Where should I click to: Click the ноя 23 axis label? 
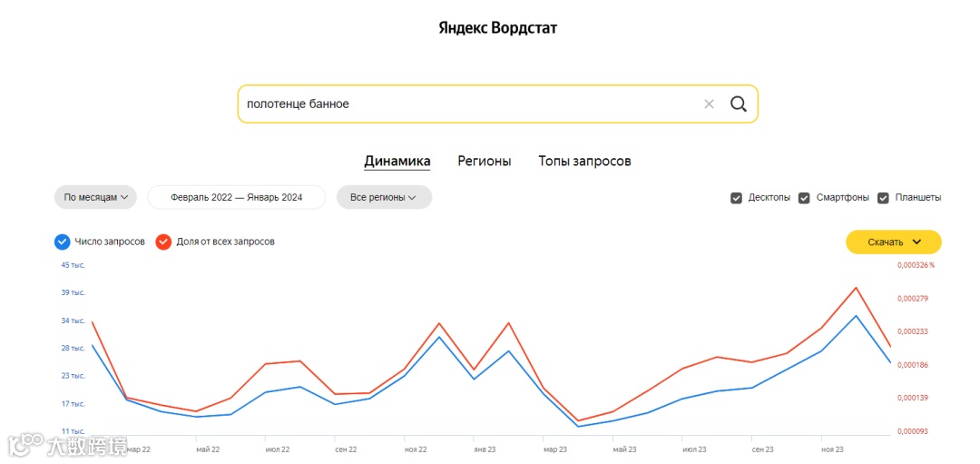(x=832, y=449)
